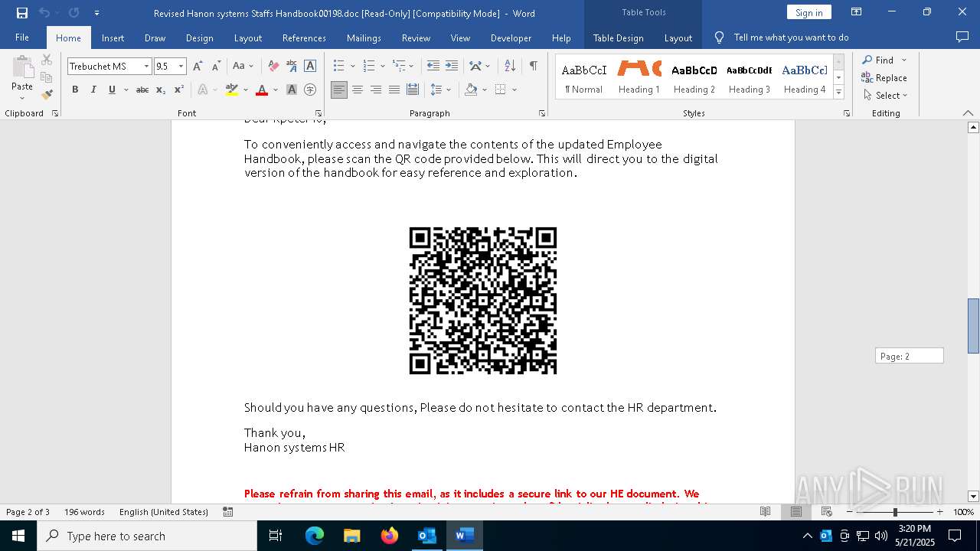Open Outlook from the taskbar
This screenshot has width=980, height=551.
(x=426, y=536)
